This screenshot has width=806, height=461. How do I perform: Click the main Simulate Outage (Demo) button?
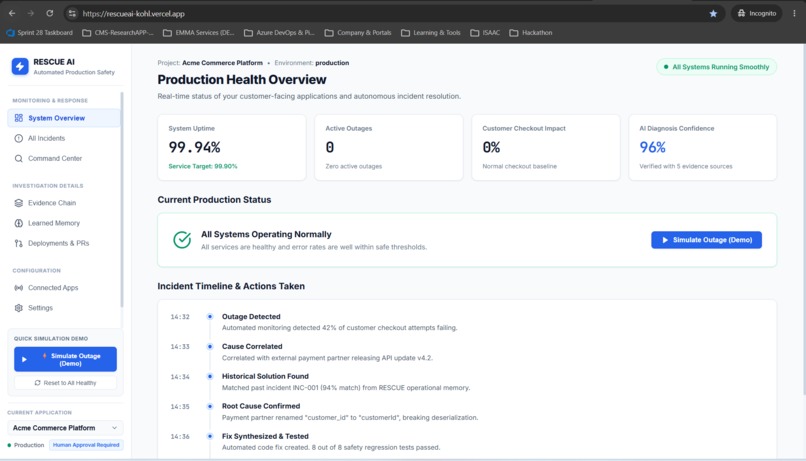pyautogui.click(x=706, y=240)
